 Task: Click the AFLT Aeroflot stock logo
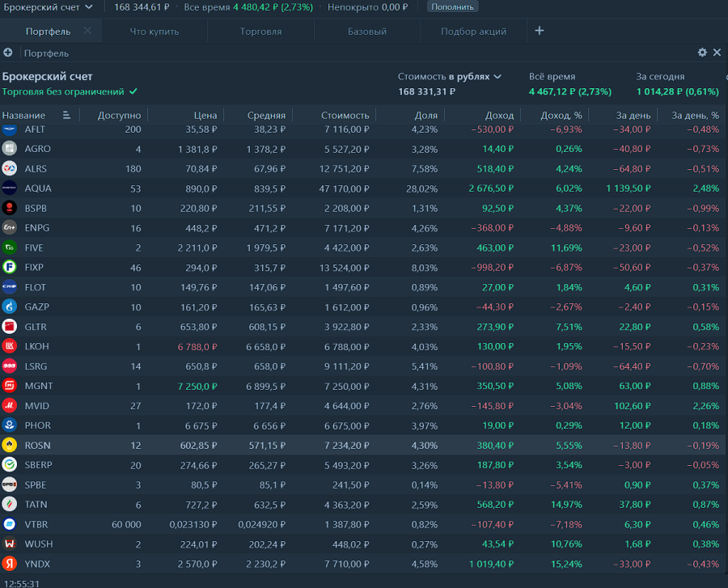pyautogui.click(x=9, y=129)
